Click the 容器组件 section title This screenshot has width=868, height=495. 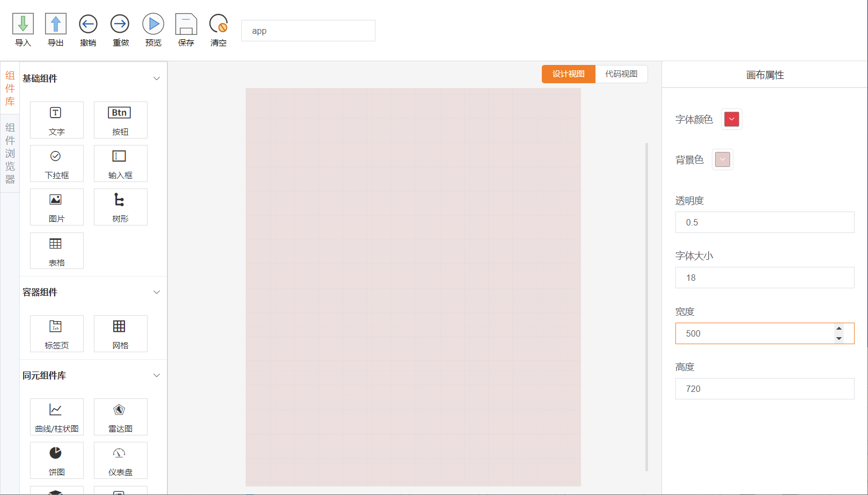pos(40,292)
